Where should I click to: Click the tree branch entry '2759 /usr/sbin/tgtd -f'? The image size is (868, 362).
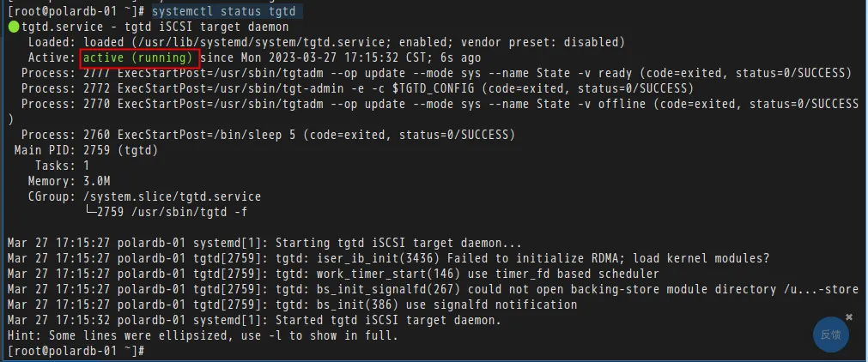tap(167, 212)
